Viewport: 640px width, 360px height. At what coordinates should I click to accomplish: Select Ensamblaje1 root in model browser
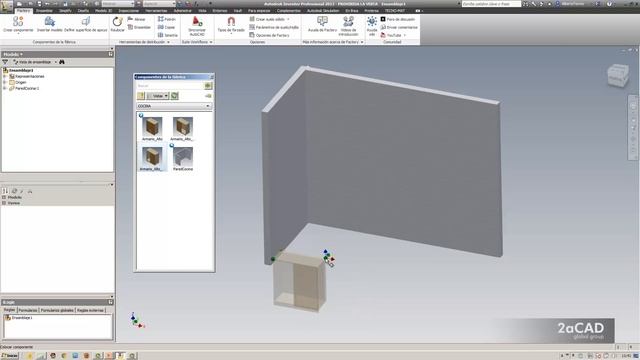tap(18, 70)
